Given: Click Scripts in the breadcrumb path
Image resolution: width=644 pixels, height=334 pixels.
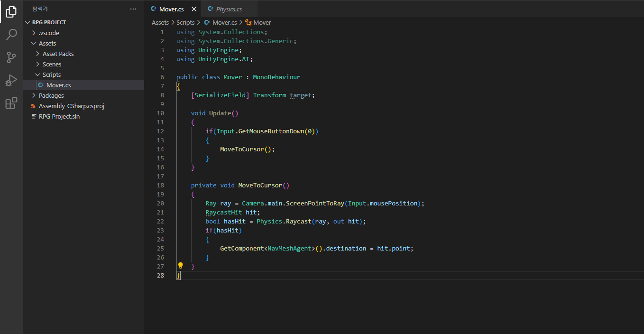Looking at the screenshot, I should pos(185,22).
